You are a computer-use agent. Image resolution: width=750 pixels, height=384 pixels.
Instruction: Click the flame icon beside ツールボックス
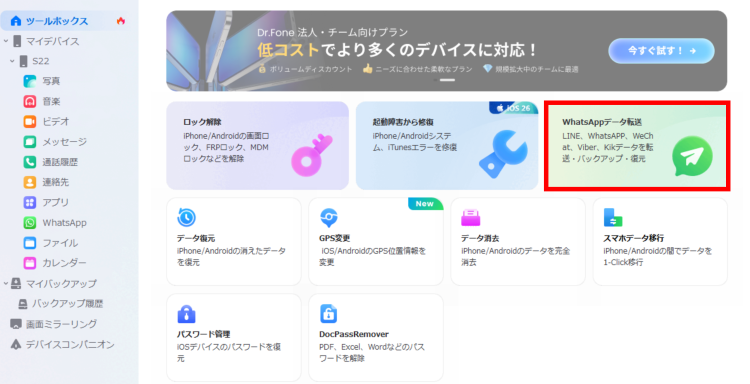121,21
